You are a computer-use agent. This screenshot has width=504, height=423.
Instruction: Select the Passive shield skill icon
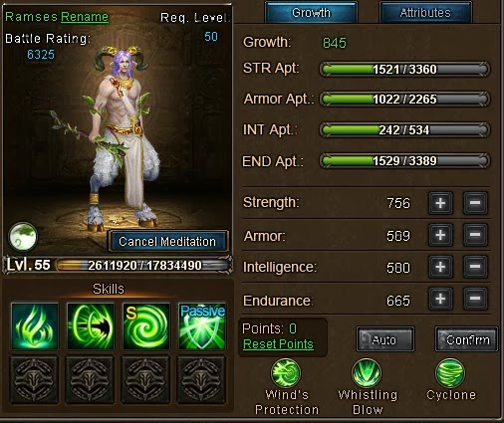[x=202, y=326]
